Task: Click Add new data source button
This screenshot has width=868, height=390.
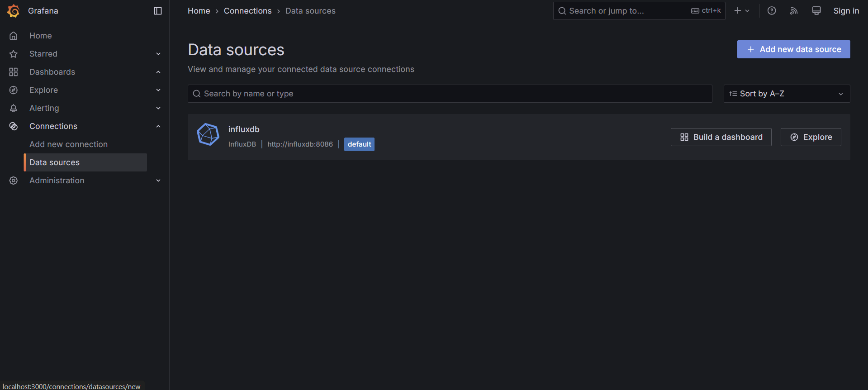Action: point(793,49)
